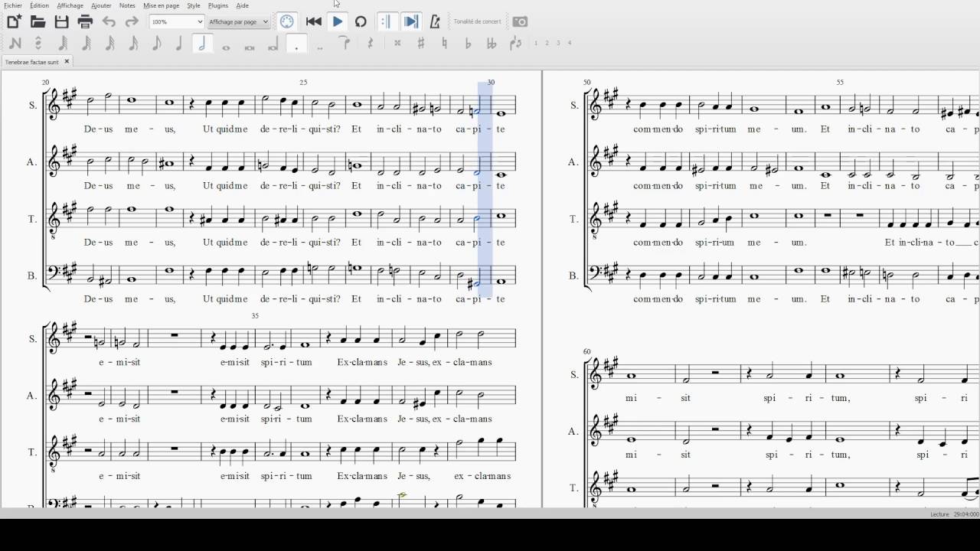Image resolution: width=980 pixels, height=551 pixels.
Task: Undo the last action
Action: point(109,21)
